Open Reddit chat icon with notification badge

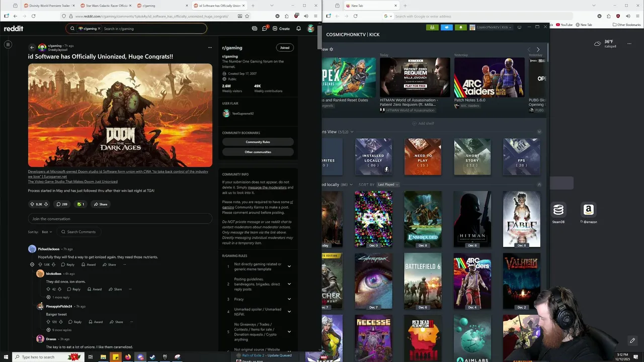click(x=265, y=28)
